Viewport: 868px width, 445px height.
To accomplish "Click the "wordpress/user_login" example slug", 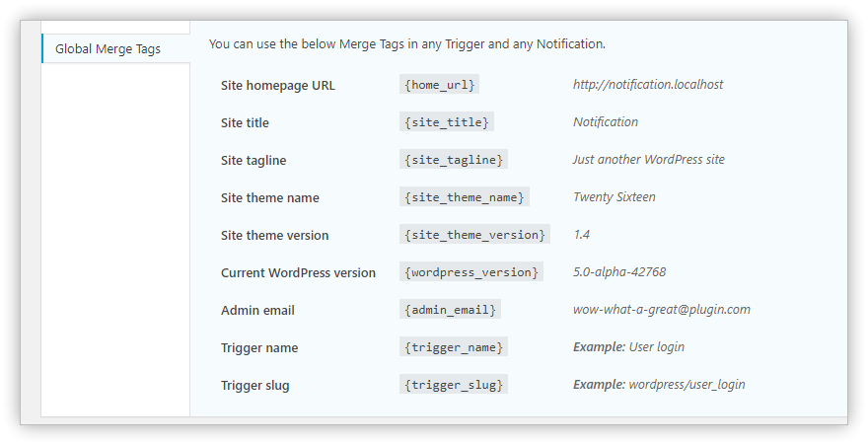I will [x=687, y=385].
